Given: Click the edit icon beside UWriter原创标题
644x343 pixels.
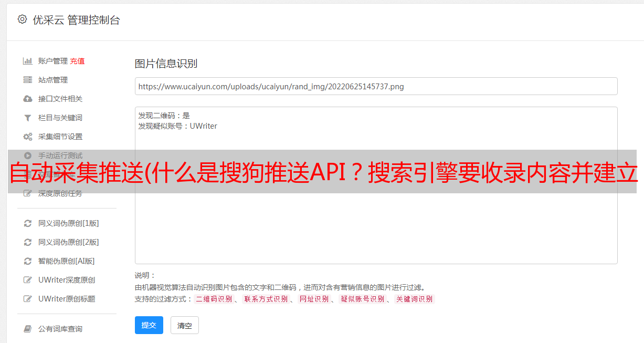Looking at the screenshot, I should [28, 299].
